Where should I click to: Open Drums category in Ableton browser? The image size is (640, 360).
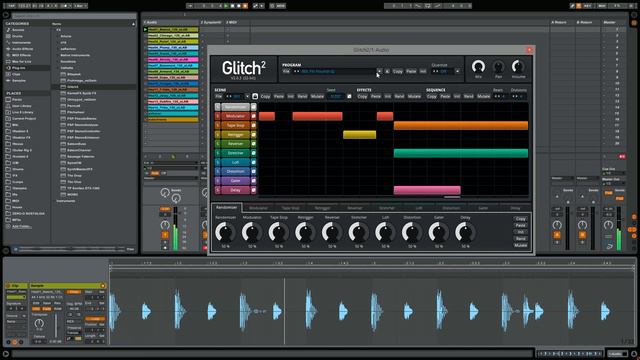pos(17,36)
